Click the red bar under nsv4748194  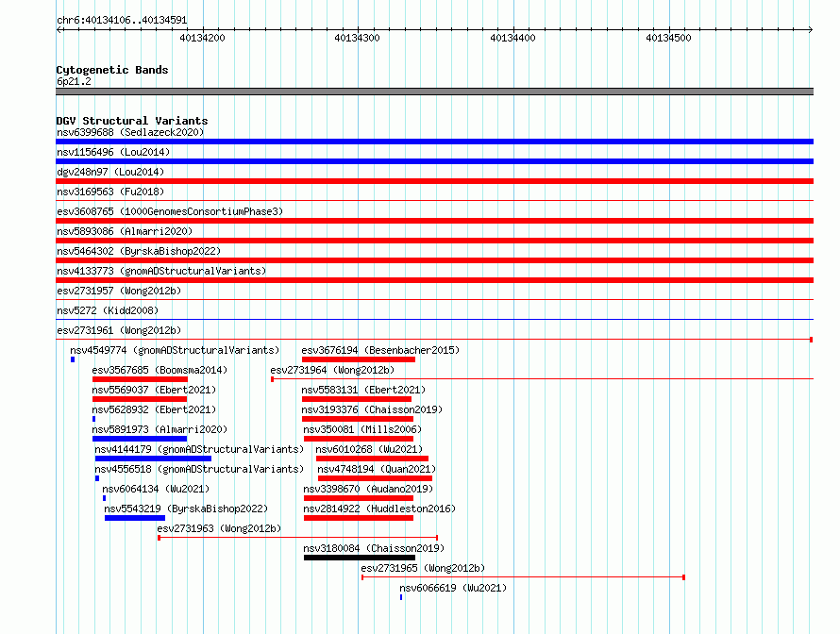375,478
